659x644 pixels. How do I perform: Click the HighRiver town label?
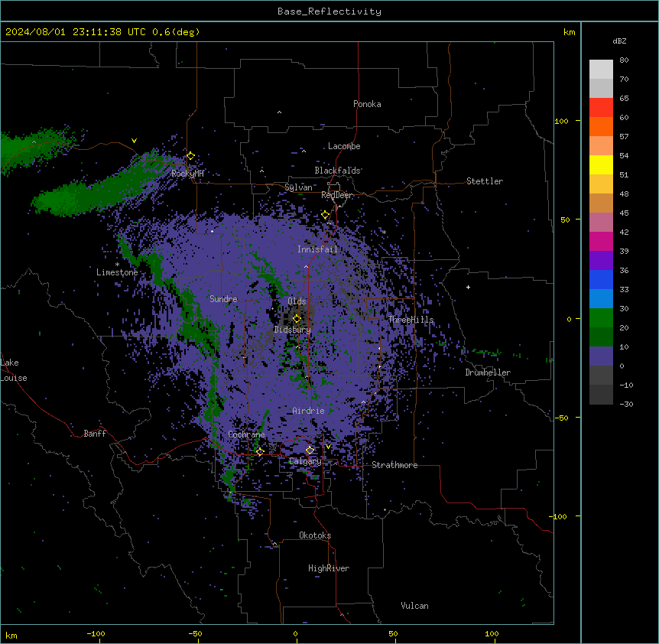(329, 568)
